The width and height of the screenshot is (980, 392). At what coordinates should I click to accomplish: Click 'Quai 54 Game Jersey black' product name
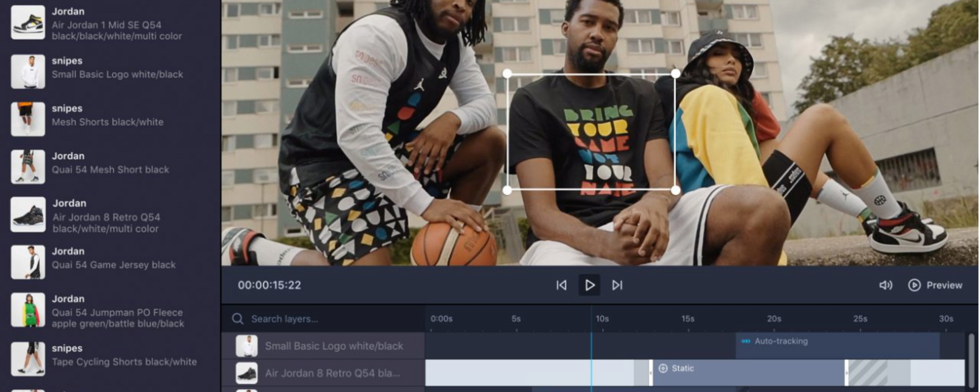tap(114, 265)
